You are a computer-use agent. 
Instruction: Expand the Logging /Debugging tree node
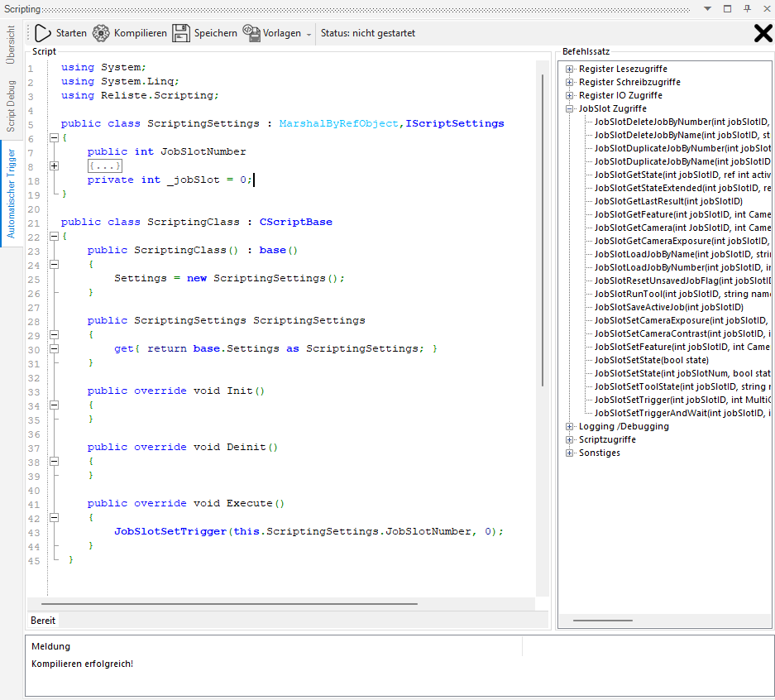pos(570,426)
